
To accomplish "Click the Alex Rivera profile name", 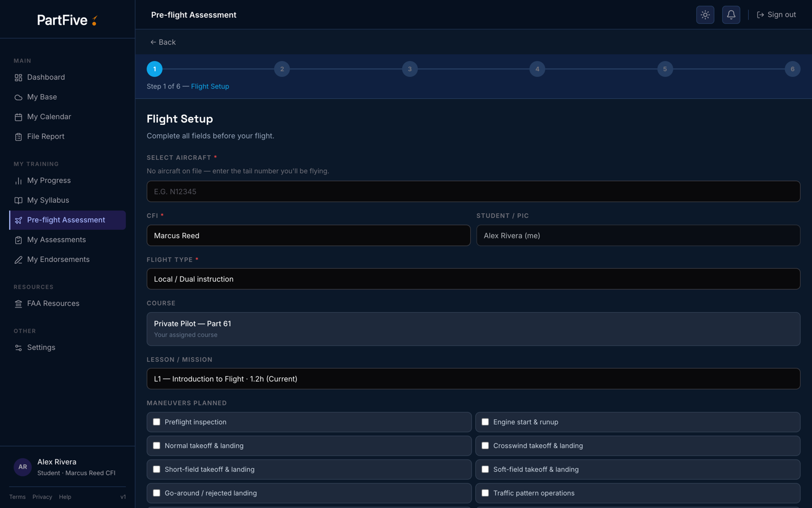I will (57, 462).
